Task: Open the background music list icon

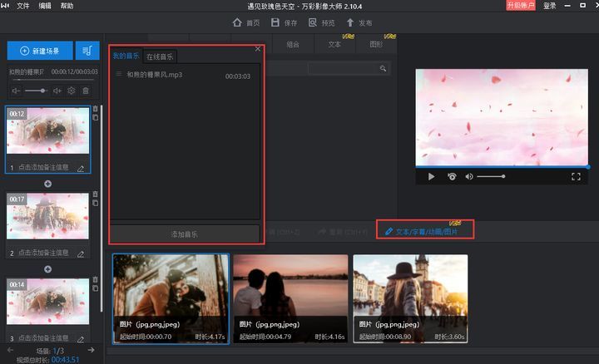Action: 87,51
